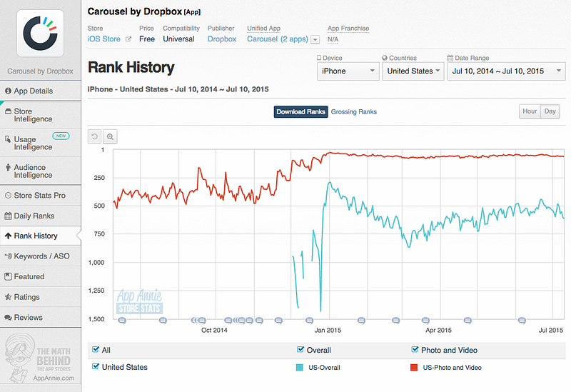
Task: Click the Reviews speech bubble icon
Action: 8,317
